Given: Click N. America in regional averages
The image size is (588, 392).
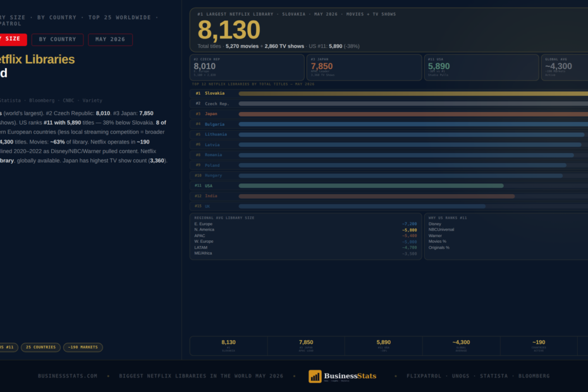Looking at the screenshot, I should pyautogui.click(x=204, y=230).
